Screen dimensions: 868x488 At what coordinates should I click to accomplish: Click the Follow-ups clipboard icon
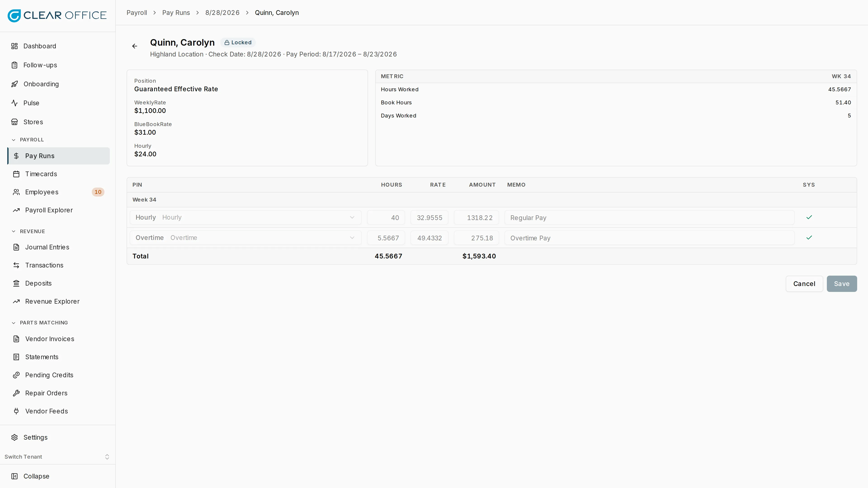[14, 65]
